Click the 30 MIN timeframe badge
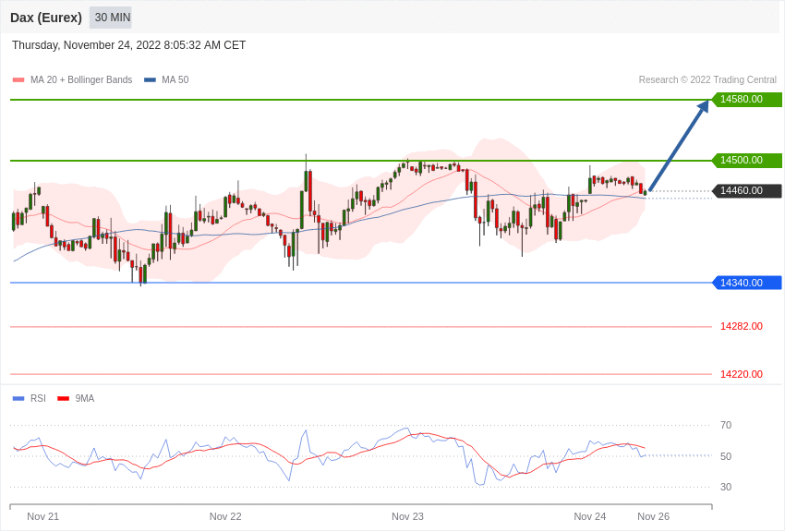Viewport: 785px width, 532px height. click(111, 18)
